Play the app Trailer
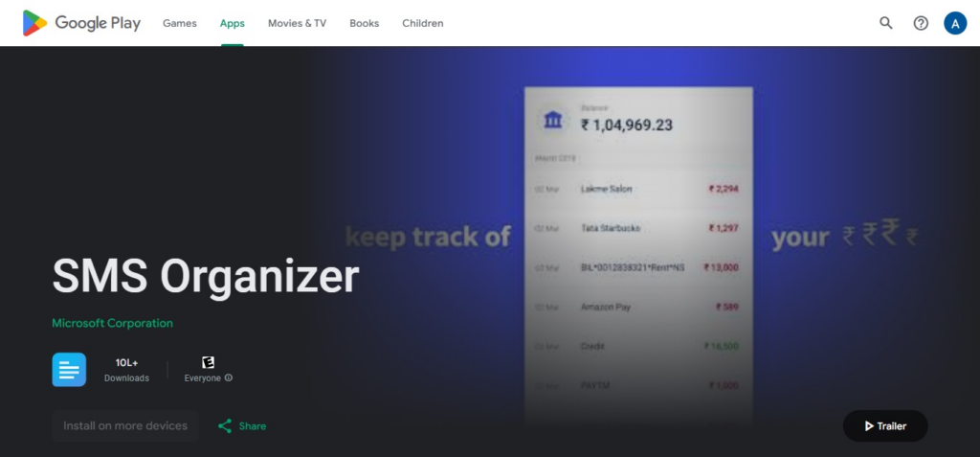 [x=885, y=425]
